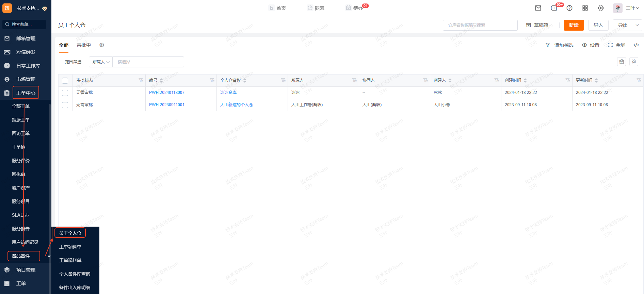Viewport: 644px width, 294px height.
Task: Switch to the 审批中 tab
Action: coord(84,45)
